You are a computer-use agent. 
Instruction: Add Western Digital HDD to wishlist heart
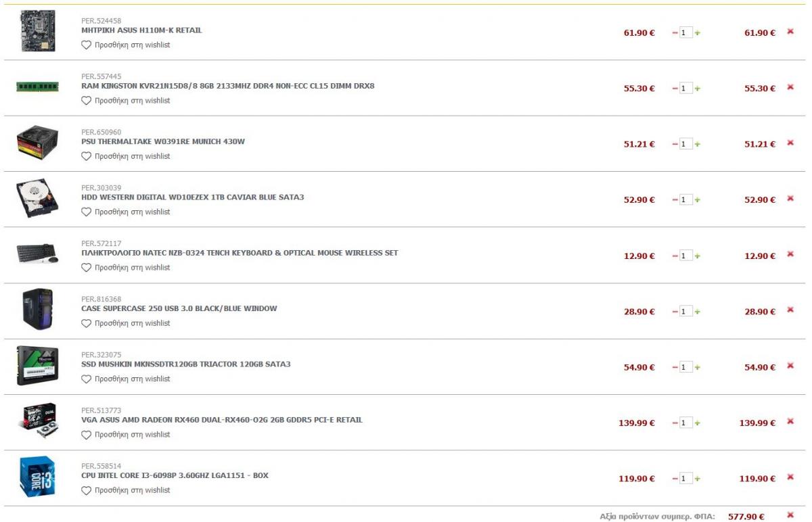86,212
